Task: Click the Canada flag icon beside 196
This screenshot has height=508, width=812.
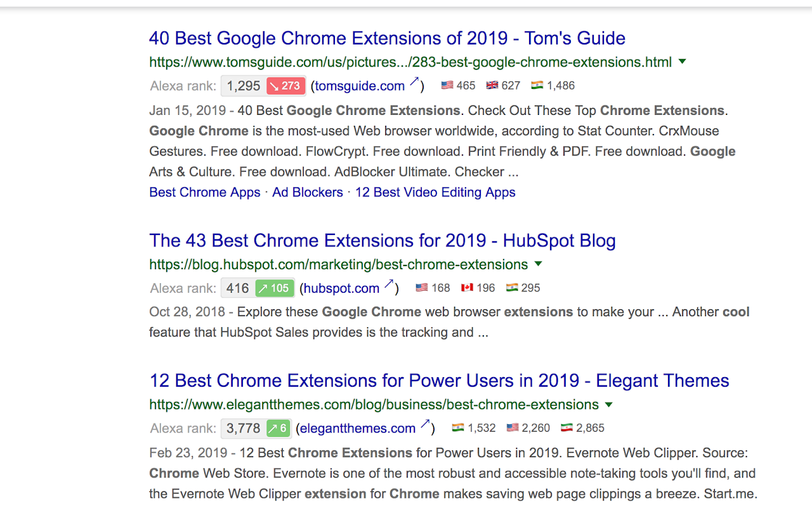Action: [467, 288]
